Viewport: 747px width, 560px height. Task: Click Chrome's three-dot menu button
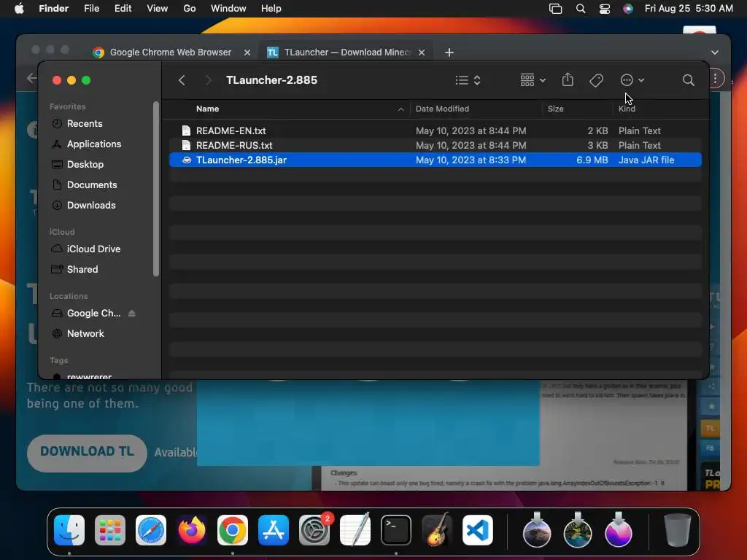point(716,78)
